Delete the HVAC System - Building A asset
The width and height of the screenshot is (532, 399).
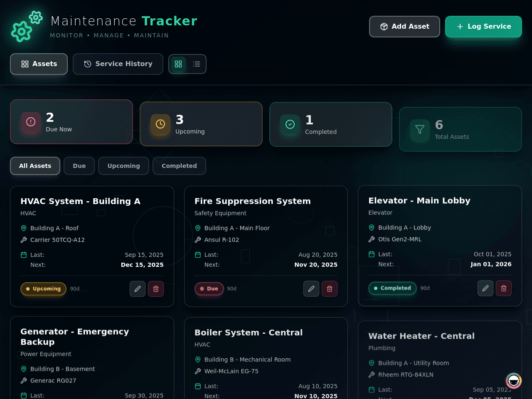pos(156,289)
